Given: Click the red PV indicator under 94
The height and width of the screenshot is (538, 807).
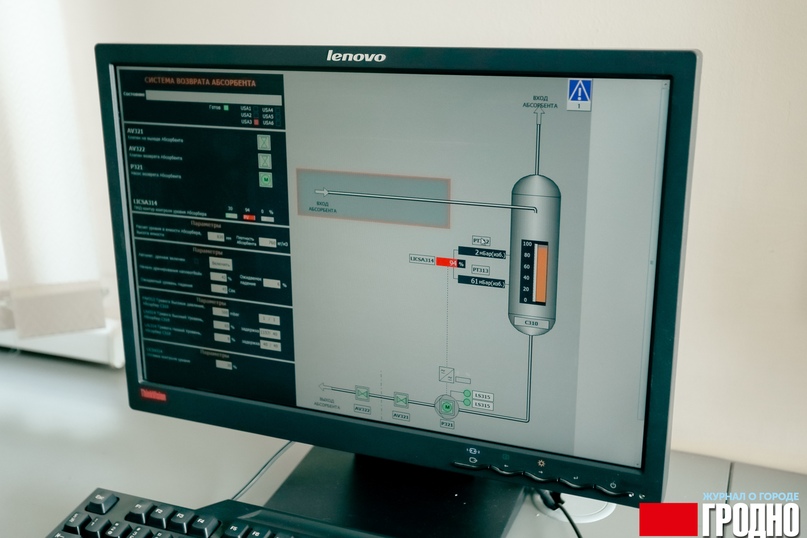Looking at the screenshot, I should click(249, 217).
